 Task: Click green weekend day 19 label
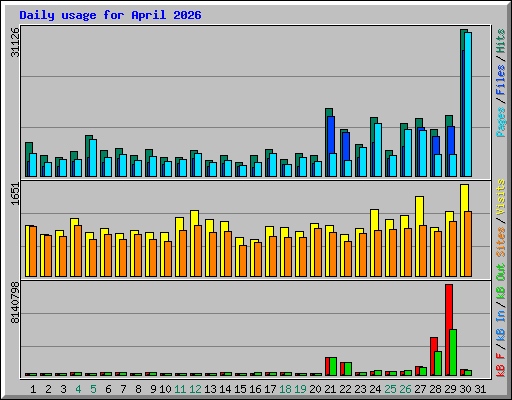[x=300, y=389]
